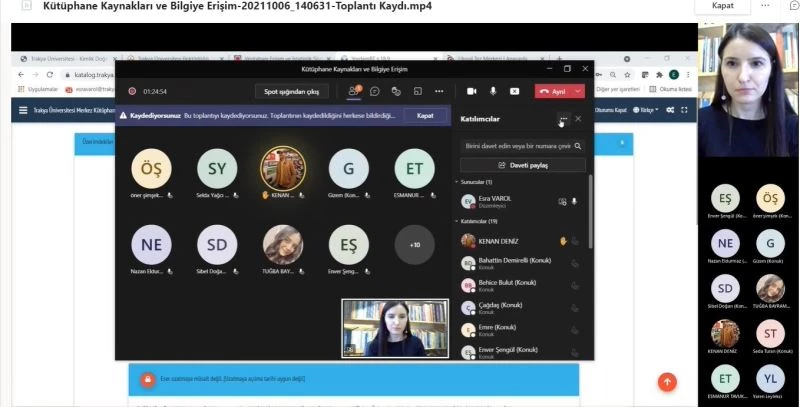Toggle the camera on or off
The height and width of the screenshot is (407, 800).
(471, 91)
